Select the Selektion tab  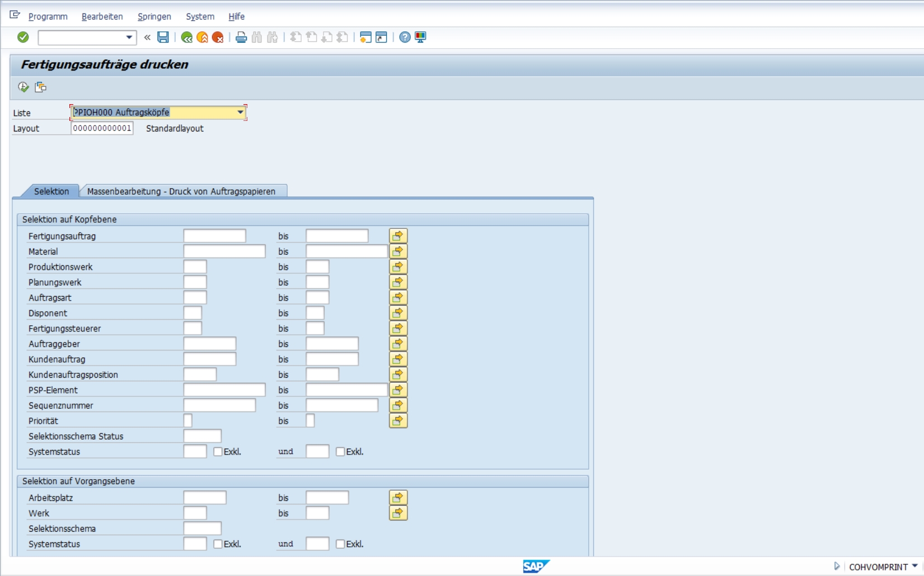51,191
